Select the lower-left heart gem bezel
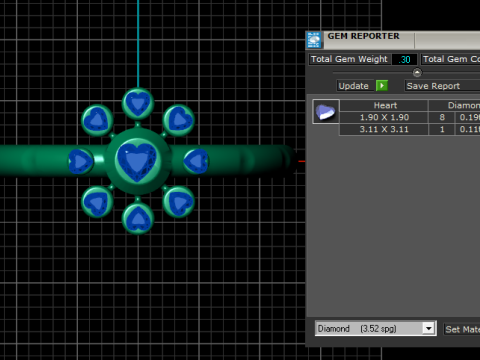The image size is (480, 360). click(x=97, y=202)
